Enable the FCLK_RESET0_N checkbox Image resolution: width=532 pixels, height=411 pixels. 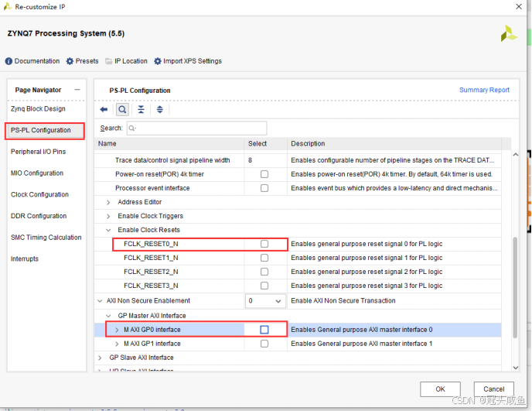(x=264, y=244)
